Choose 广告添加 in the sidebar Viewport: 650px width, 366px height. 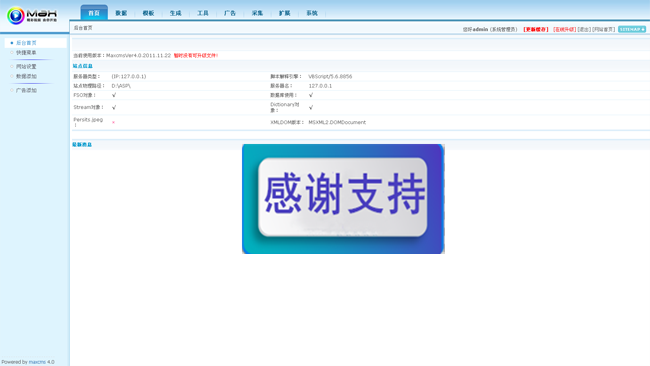(x=26, y=90)
